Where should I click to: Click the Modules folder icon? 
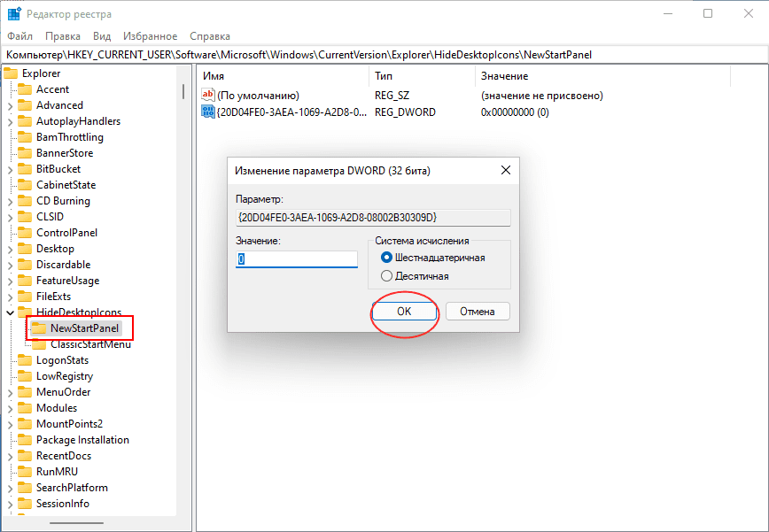25,408
